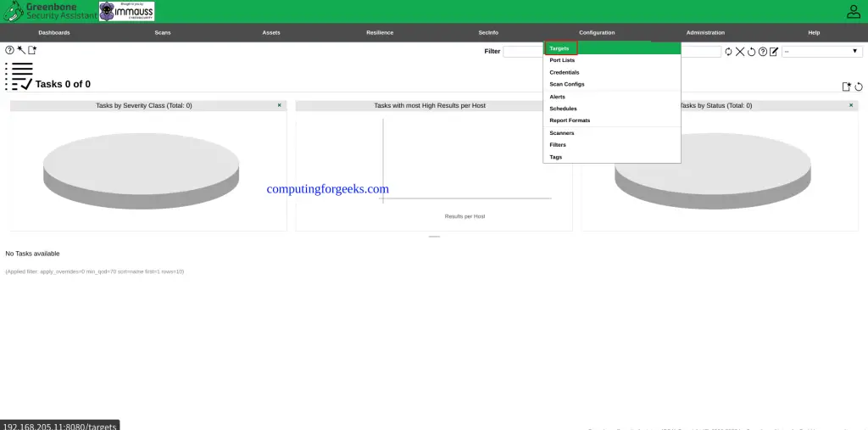Click the update filter refresh arrows icon
Image resolution: width=868 pixels, height=430 pixels.
click(728, 52)
